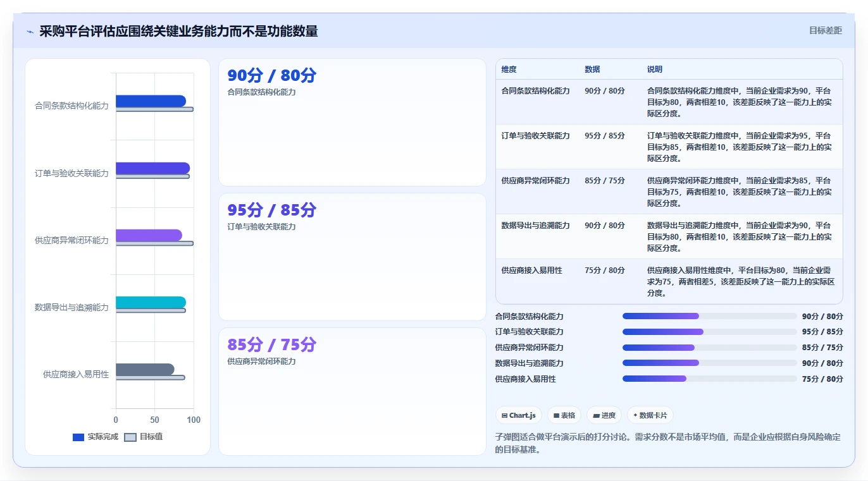Click the 订单与验收关联能力 progress bar

pyautogui.click(x=710, y=332)
